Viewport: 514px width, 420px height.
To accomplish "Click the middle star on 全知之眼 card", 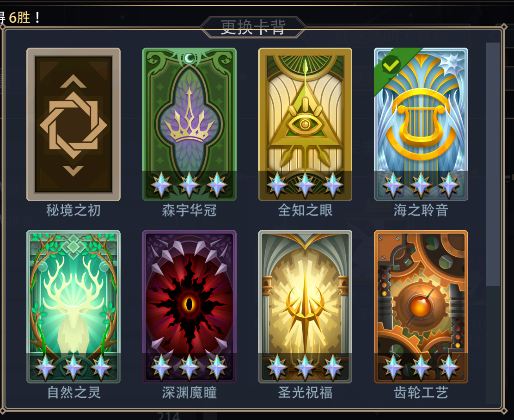I will click(305, 185).
